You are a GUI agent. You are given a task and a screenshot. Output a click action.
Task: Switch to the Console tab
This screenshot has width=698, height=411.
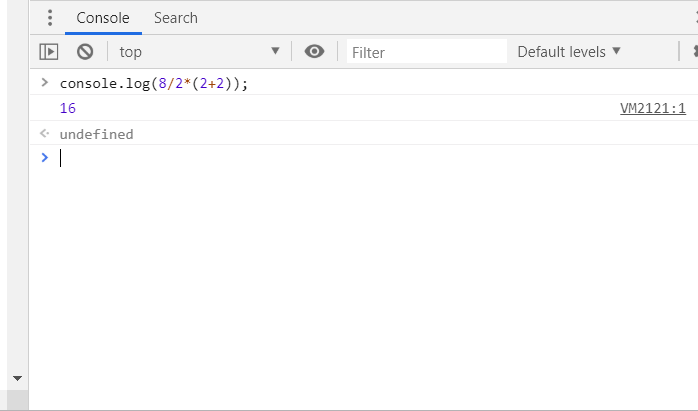(103, 18)
